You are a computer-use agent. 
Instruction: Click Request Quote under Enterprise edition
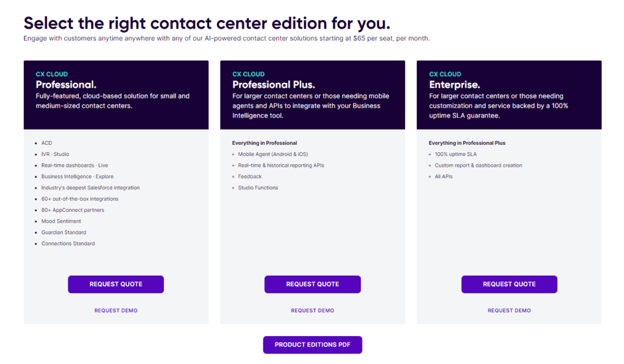[x=509, y=284]
